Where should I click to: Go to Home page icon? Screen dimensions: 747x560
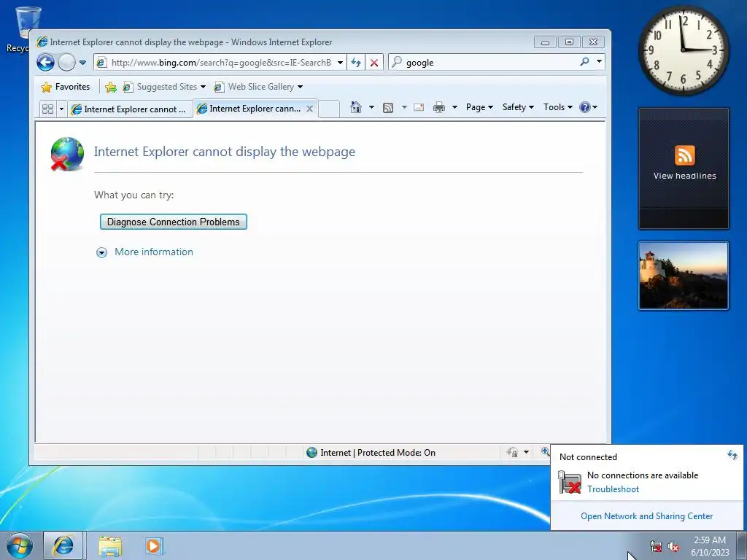pos(355,107)
